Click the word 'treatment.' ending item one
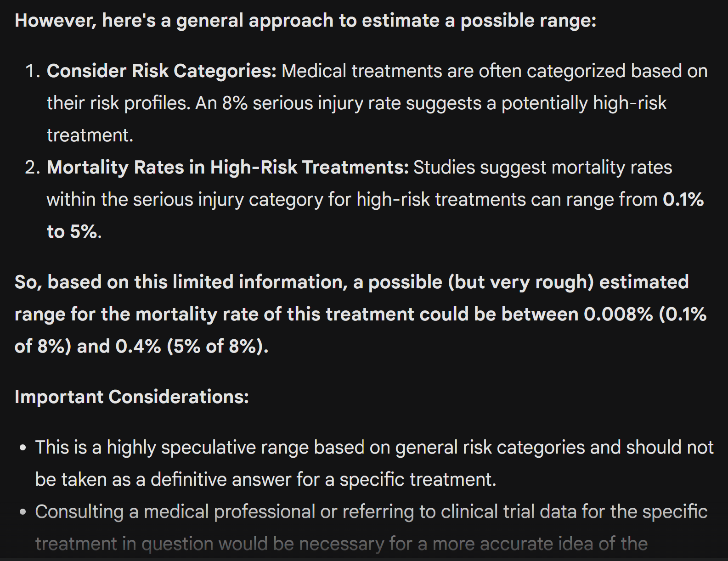 click(90, 135)
